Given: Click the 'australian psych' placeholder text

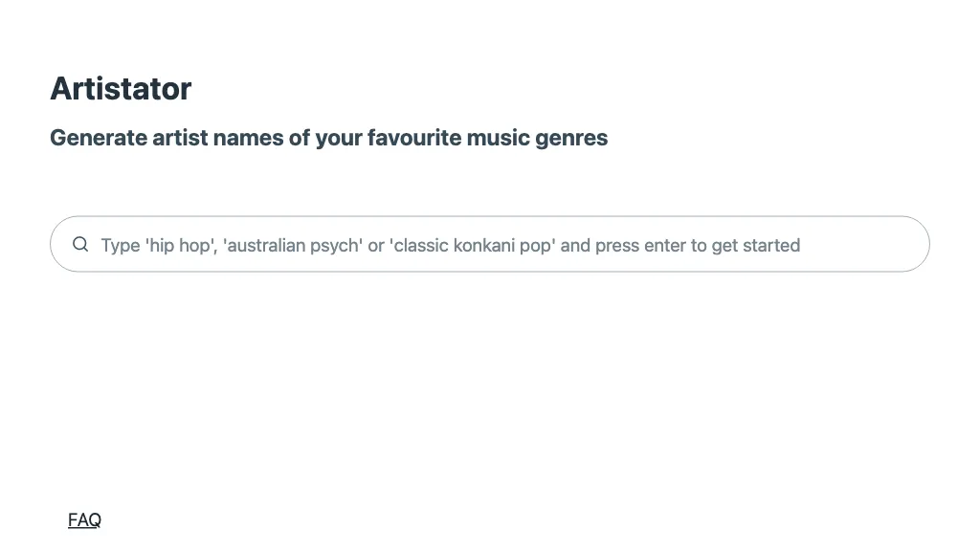Looking at the screenshot, I should click(x=293, y=245).
